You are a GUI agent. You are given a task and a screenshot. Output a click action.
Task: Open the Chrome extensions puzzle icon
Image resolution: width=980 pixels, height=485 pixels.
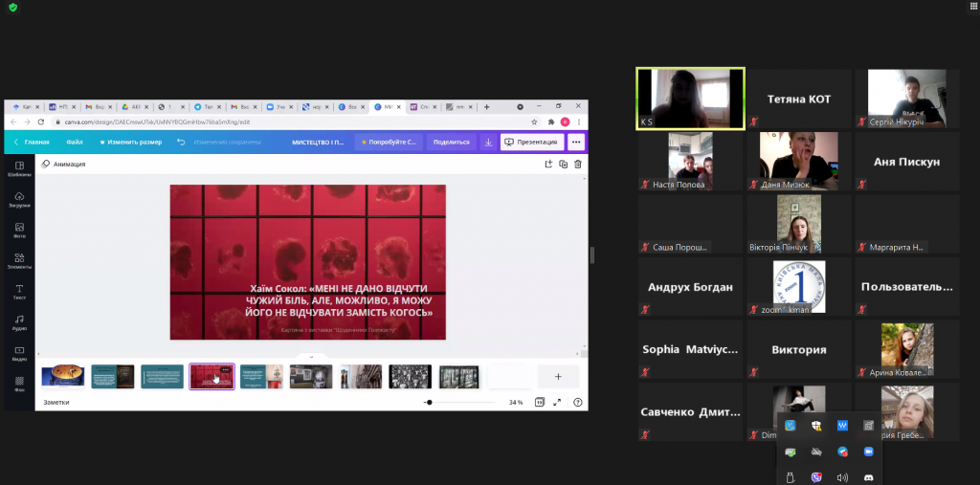[551, 121]
